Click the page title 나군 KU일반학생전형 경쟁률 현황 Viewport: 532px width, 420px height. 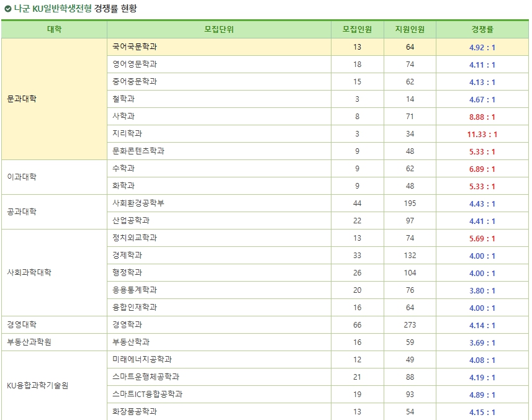[x=75, y=9]
